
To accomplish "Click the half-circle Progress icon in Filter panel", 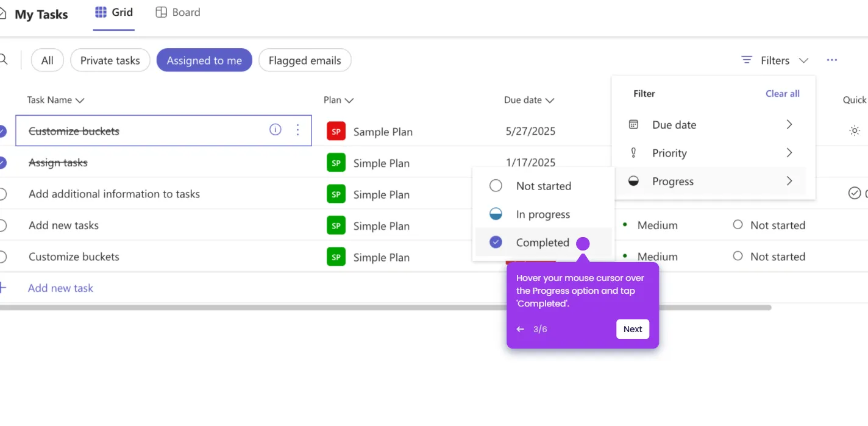I will click(x=634, y=181).
